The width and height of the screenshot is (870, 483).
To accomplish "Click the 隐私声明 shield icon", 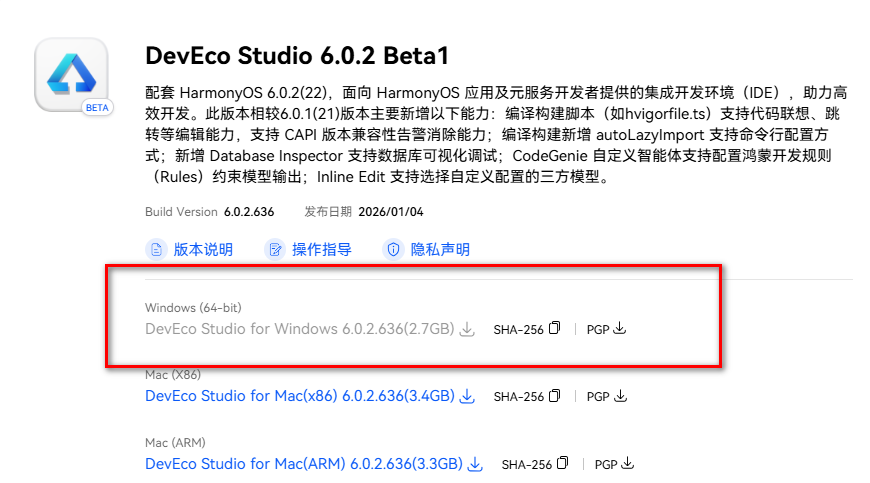I will (x=393, y=249).
